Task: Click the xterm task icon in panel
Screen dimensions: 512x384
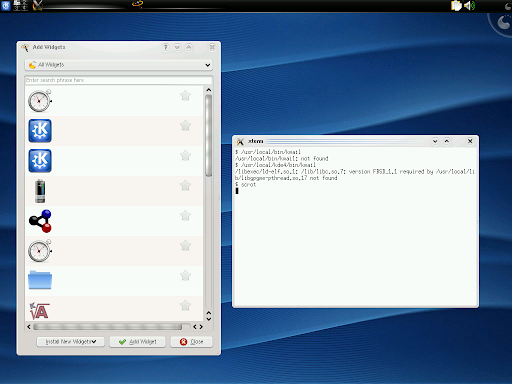Action: (x=38, y=5)
